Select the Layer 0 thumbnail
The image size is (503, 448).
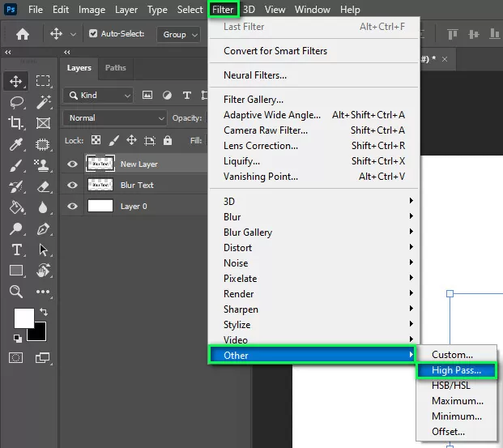pos(100,206)
